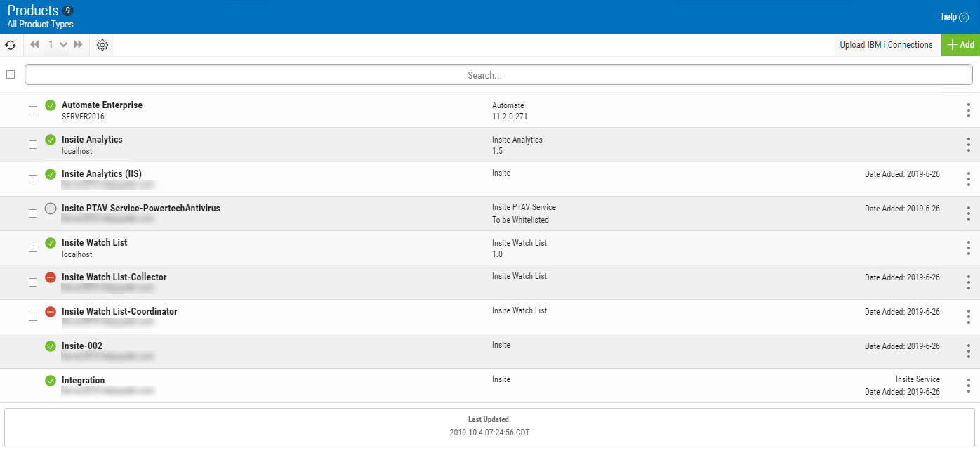
Task: Check the Insite Analytics localhost row checkbox
Action: pos(33,145)
